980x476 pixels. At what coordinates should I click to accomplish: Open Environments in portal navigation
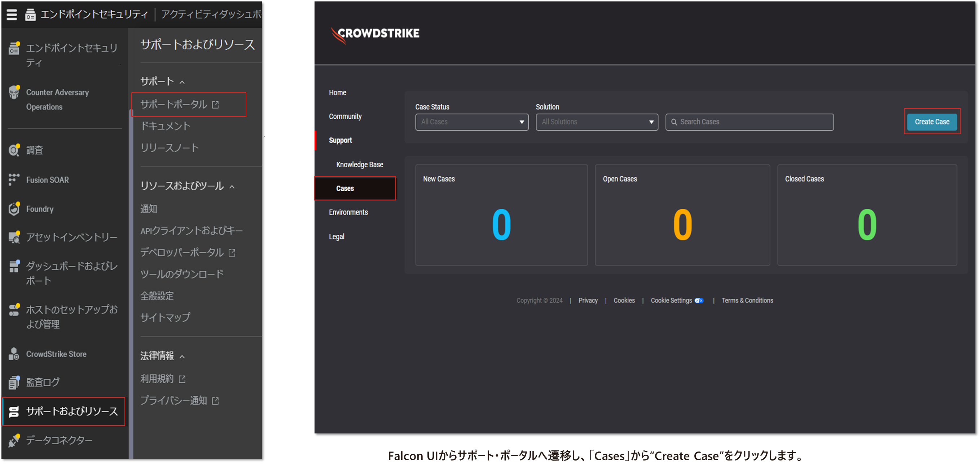pyautogui.click(x=348, y=212)
